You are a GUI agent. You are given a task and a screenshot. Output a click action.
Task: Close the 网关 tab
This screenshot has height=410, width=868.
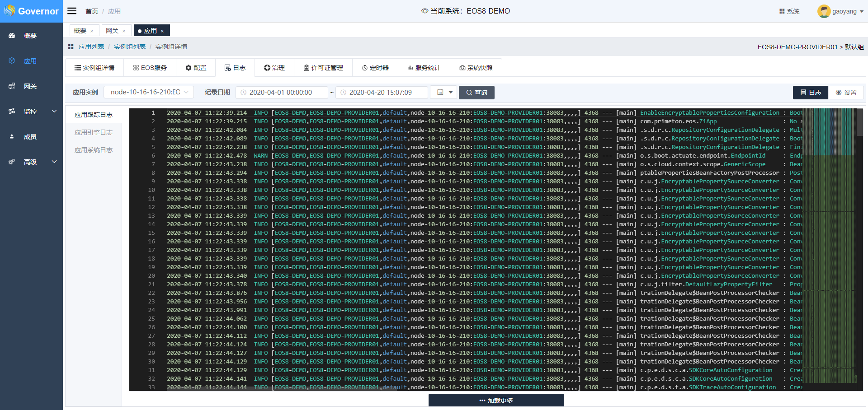[x=124, y=31]
